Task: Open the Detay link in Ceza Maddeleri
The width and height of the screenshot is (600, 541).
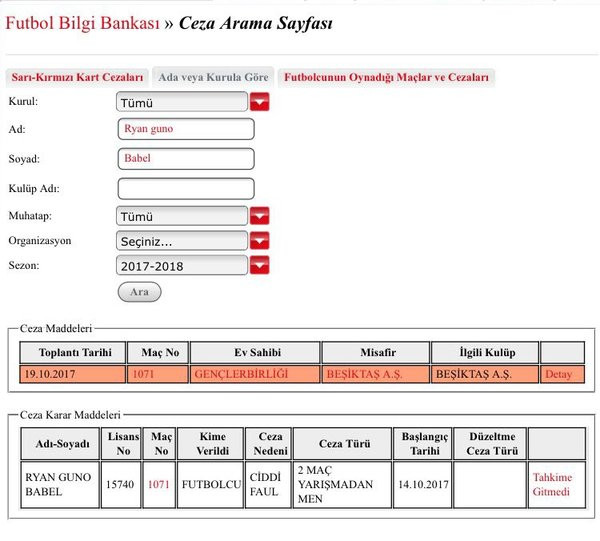Action: tap(557, 374)
